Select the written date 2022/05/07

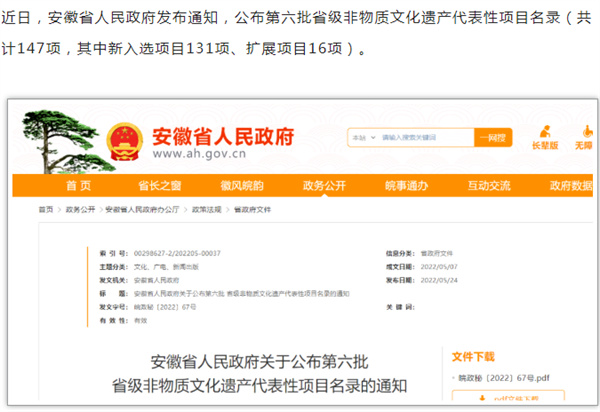pos(439,267)
